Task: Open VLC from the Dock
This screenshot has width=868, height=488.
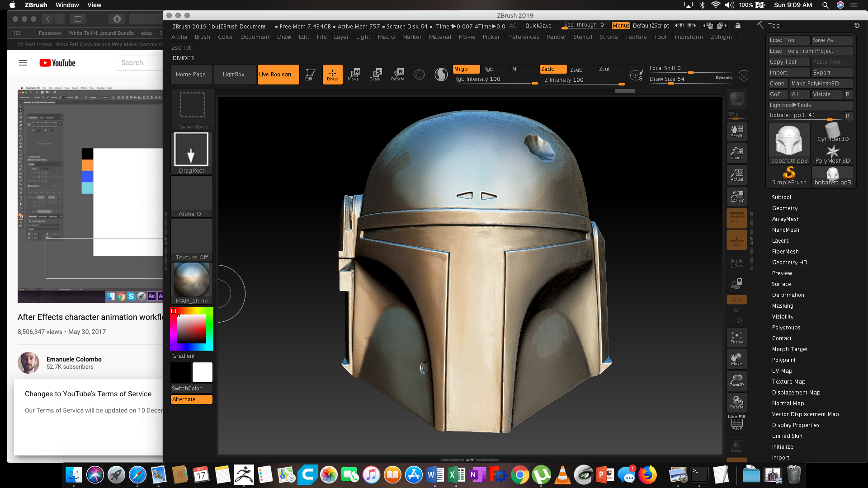Action: click(x=562, y=475)
